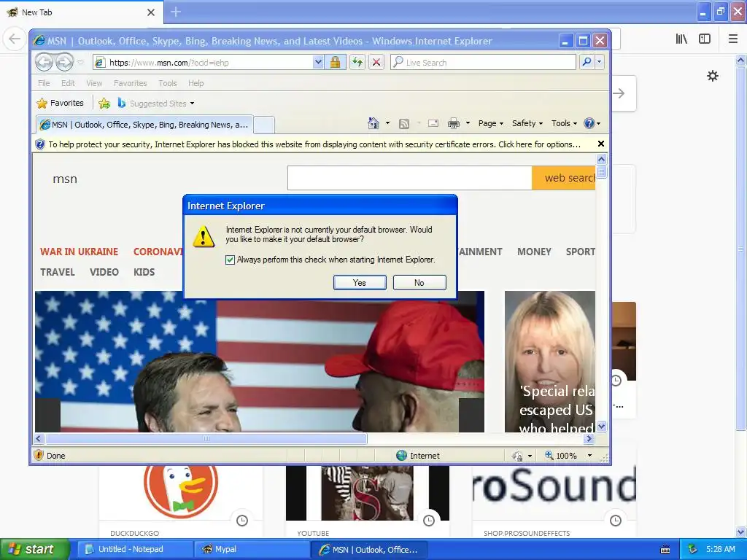The image size is (747, 560).
Task: Open the Tools command bar dropdown
Action: [564, 123]
